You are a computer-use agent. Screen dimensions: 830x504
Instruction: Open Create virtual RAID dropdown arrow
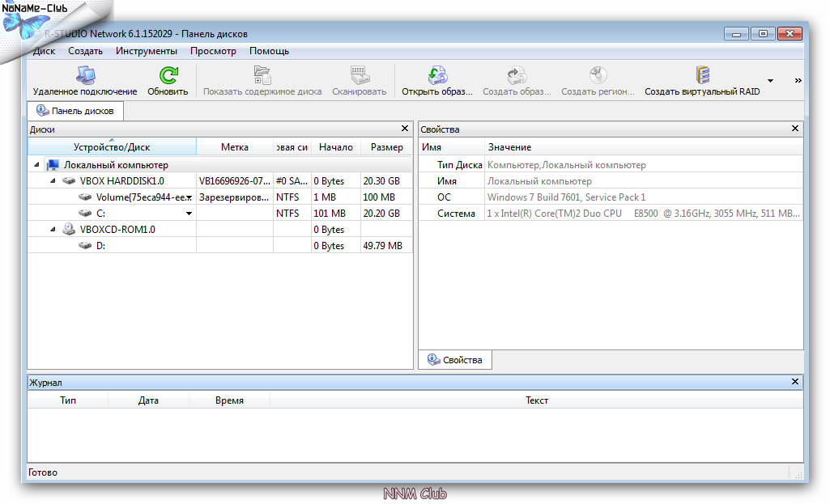[770, 81]
